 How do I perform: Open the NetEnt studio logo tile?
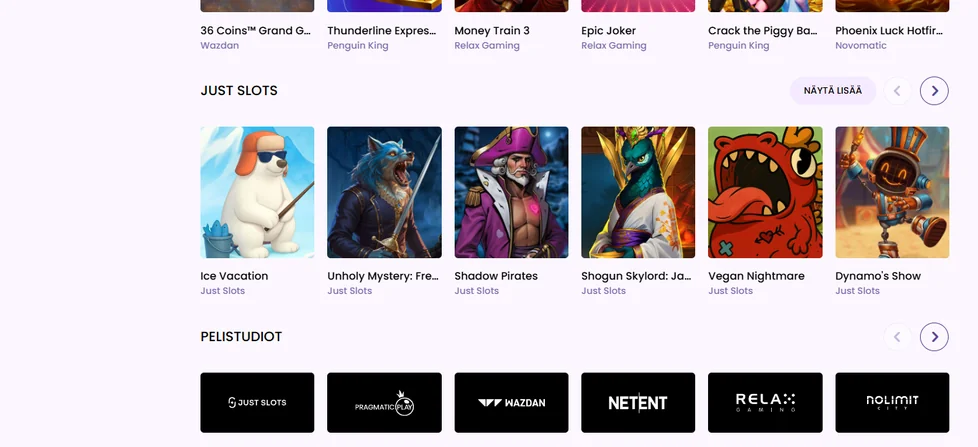(638, 403)
